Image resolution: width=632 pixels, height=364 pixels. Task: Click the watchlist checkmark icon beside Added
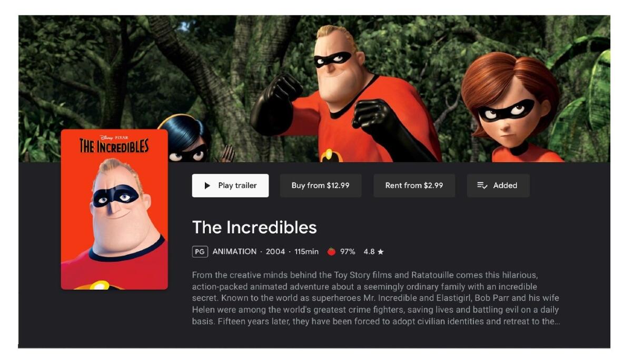click(482, 185)
